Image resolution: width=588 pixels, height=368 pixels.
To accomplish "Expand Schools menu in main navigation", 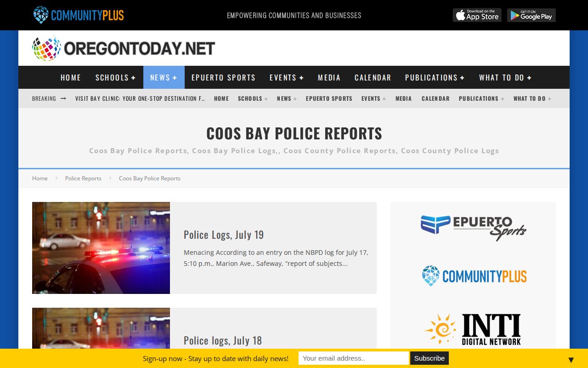I will point(116,77).
